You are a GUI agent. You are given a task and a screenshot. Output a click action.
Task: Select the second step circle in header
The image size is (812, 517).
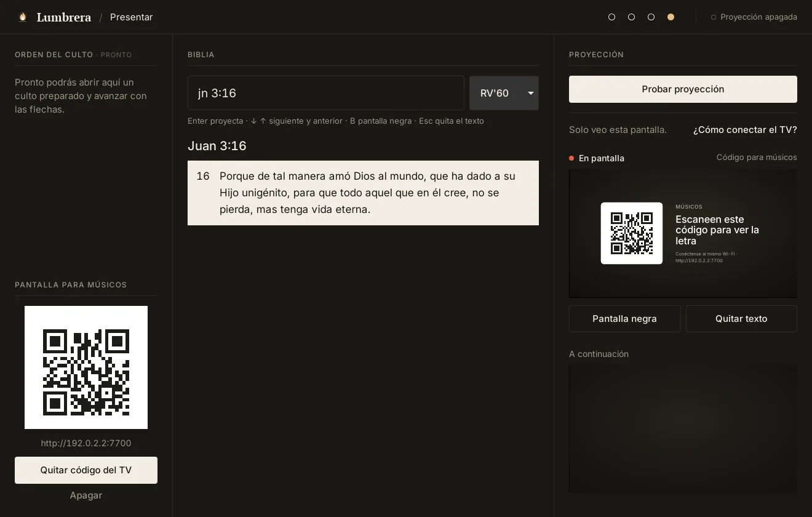coord(631,17)
